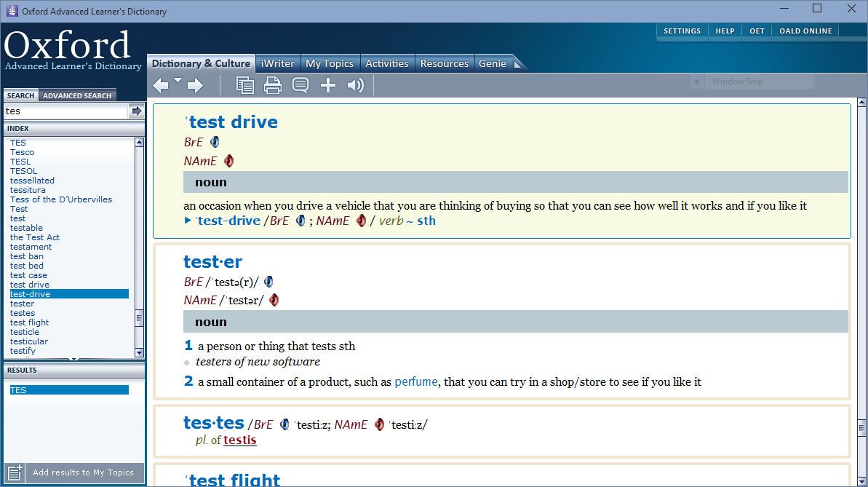This screenshot has height=487, width=868.
Task: Open the notes speech-bubble icon
Action: (x=300, y=85)
